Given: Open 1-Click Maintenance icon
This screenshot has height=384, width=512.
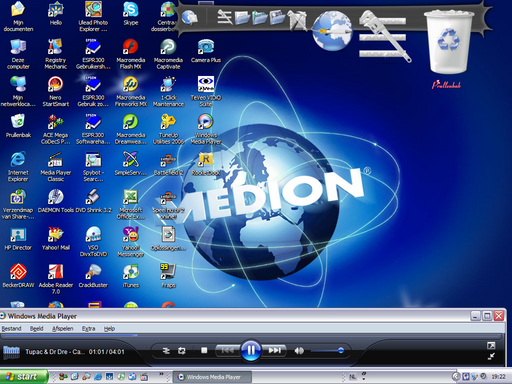Looking at the screenshot, I should (x=168, y=91).
